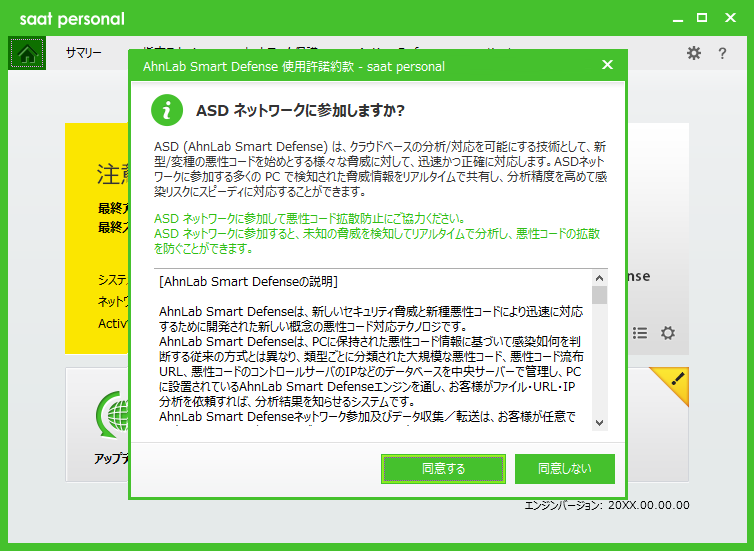Close the saat personal main window
This screenshot has height=551, width=754.
coord(730,18)
